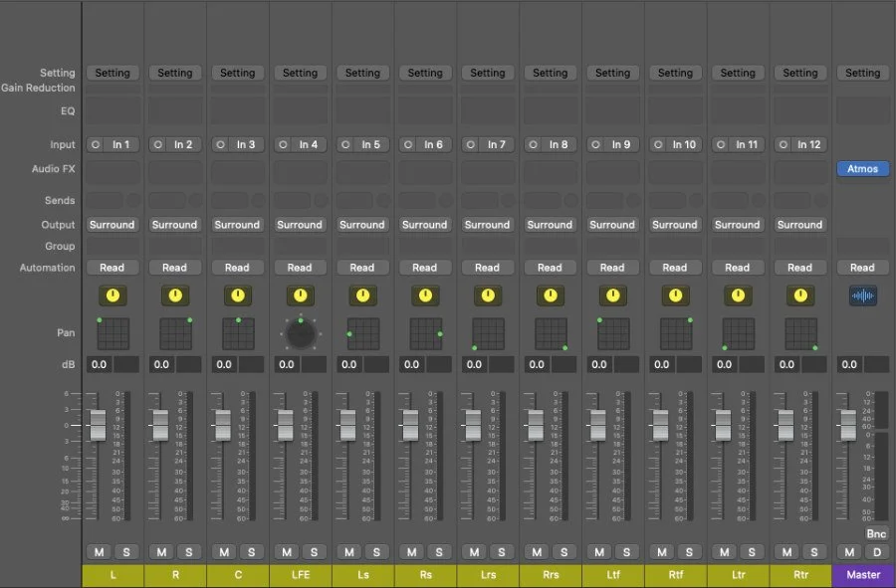Open the Read automation menu on Ls channel
The image size is (896, 588).
pos(362,268)
